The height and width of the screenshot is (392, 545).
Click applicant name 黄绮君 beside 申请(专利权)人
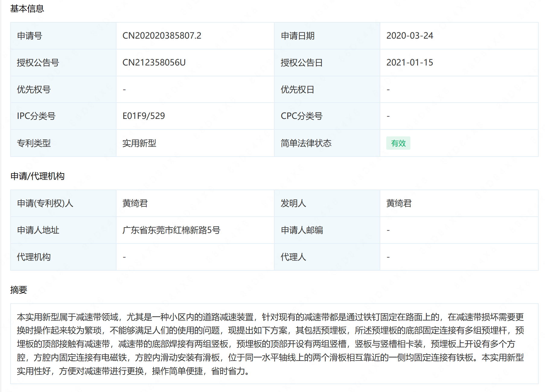tap(135, 203)
